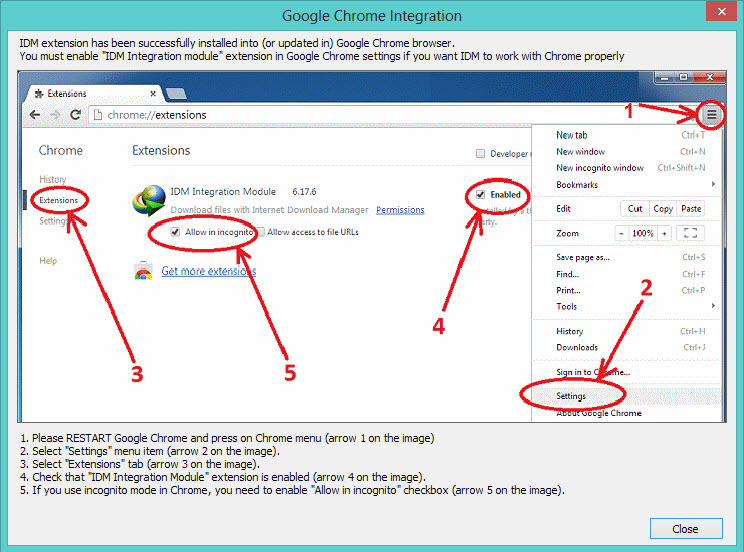Toggle the Enabled checkbox for IDM
Viewport: 744px width, 552px height.
(481, 194)
